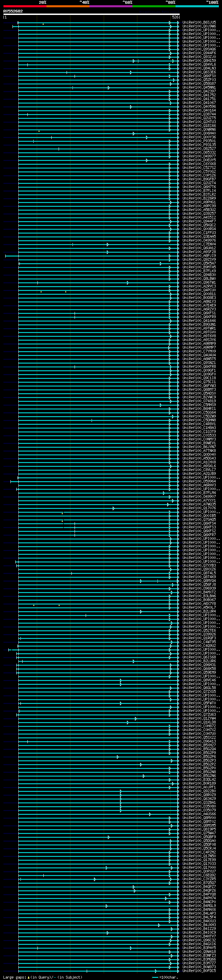Select the UniRef100_A8N1Y3 label
Image resolution: width=222 pixels, height=980 pixels.
coord(199,301)
